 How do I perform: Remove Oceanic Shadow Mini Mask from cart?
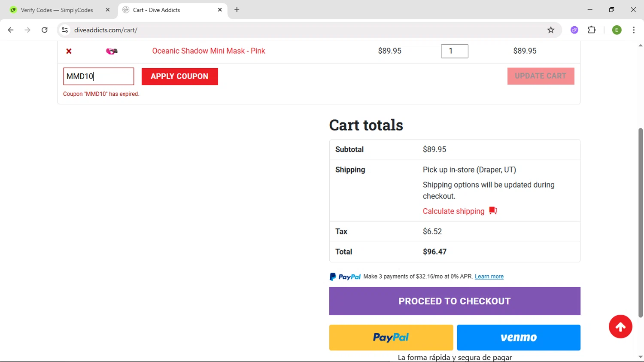69,51
